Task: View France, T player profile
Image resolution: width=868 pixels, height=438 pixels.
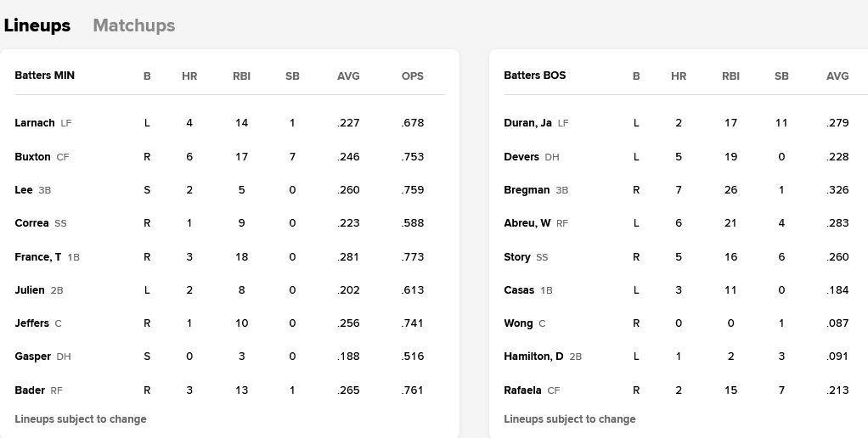Action: pos(38,257)
